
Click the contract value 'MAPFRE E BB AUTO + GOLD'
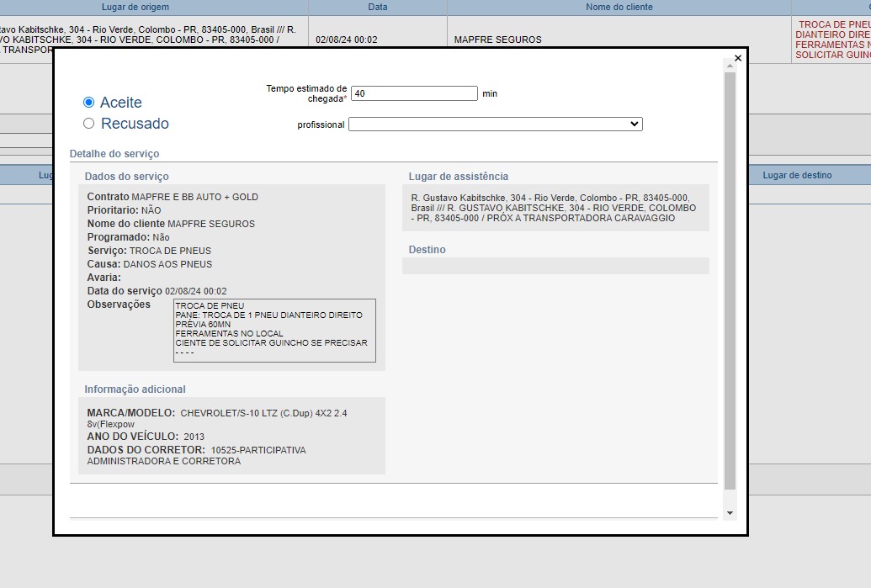pos(195,197)
